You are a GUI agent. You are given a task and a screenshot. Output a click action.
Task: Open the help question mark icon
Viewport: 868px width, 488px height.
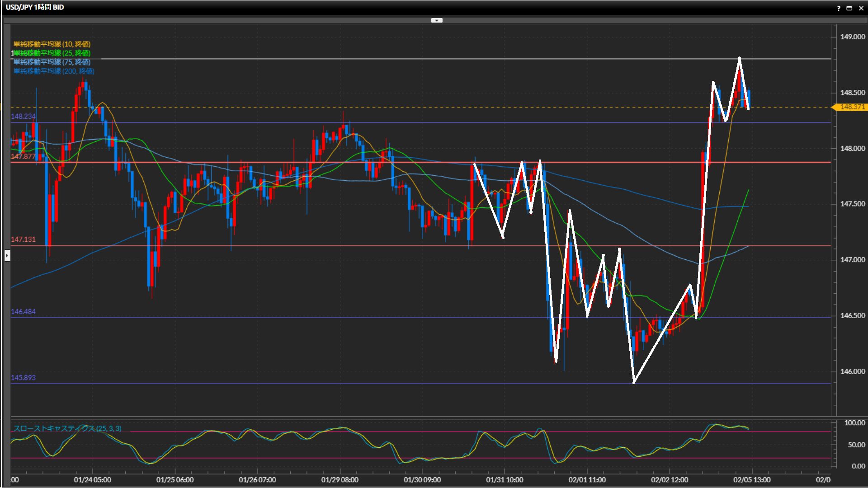pyautogui.click(x=839, y=8)
